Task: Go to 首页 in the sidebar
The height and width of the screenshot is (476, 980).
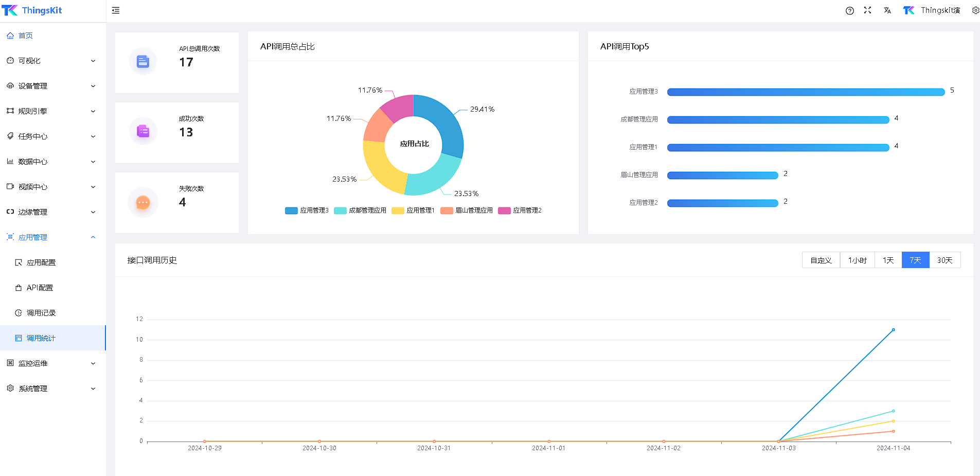Action: tap(26, 36)
